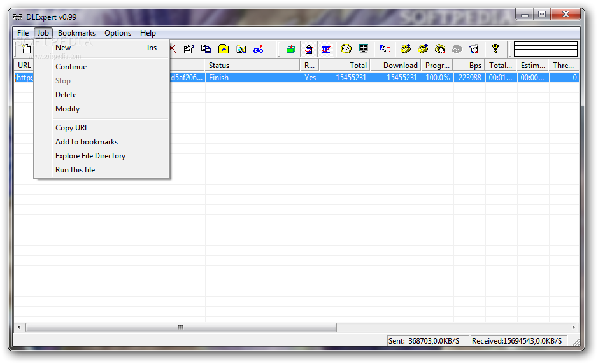Click the yellow bookmark folder icon
This screenshot has height=364, width=598.
(x=224, y=49)
